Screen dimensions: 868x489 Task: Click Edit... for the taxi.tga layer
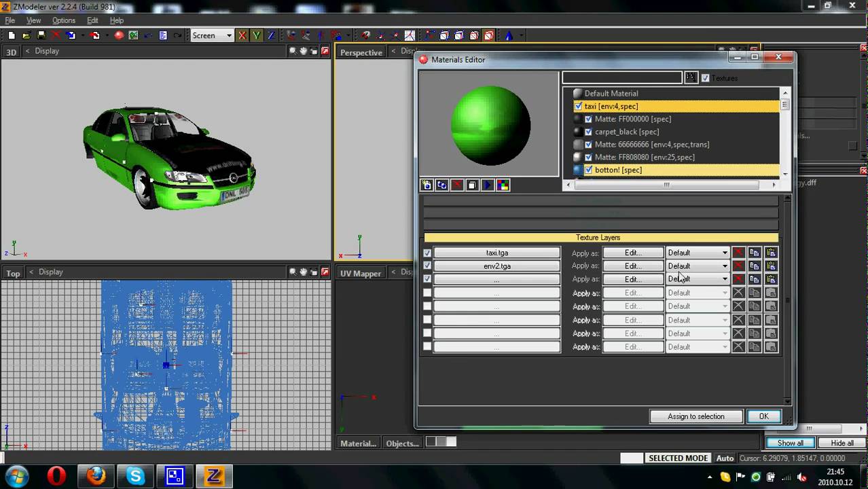pyautogui.click(x=633, y=253)
